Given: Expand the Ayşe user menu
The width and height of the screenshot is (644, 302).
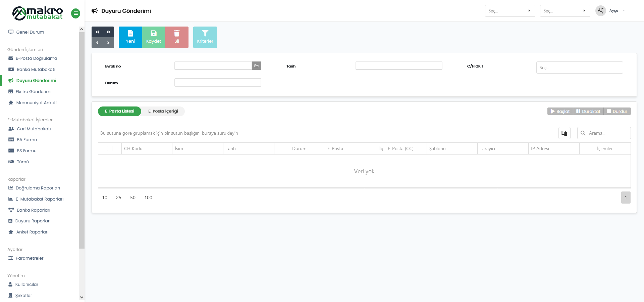Looking at the screenshot, I should tap(616, 11).
